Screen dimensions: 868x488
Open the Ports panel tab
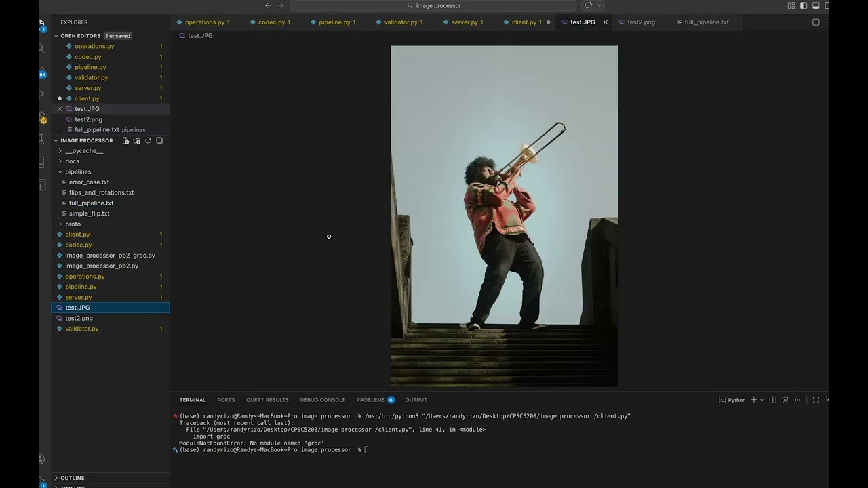pos(226,400)
